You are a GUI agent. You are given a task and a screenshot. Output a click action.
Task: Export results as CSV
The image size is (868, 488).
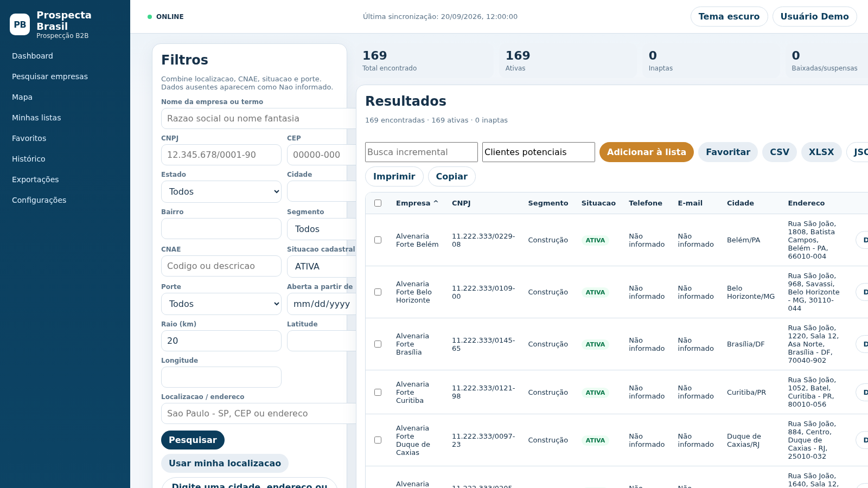tap(779, 152)
